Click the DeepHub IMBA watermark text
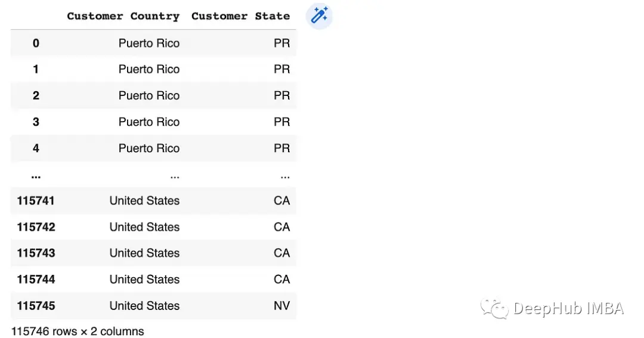 (568, 308)
